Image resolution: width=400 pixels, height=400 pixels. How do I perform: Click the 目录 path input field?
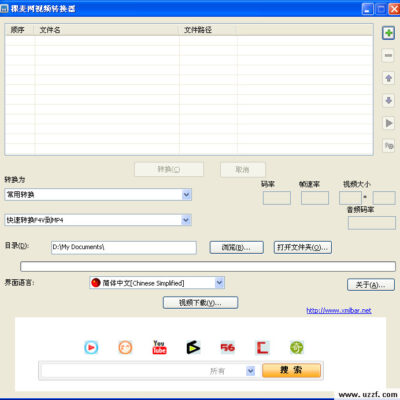click(124, 247)
